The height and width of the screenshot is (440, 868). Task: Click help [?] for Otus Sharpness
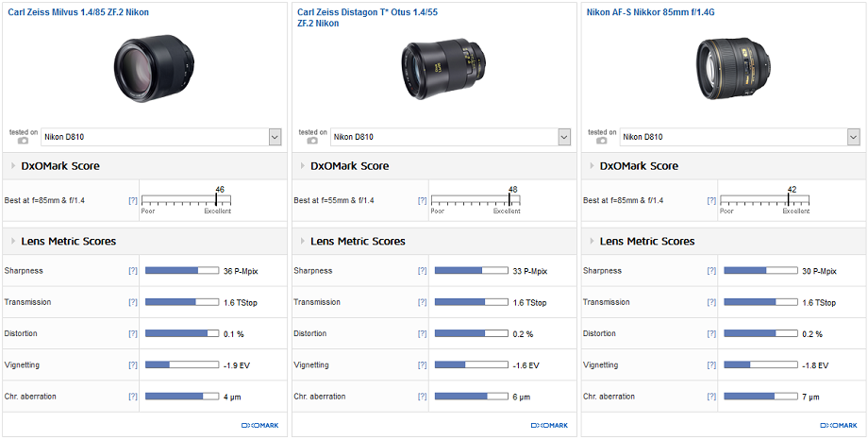tap(423, 271)
